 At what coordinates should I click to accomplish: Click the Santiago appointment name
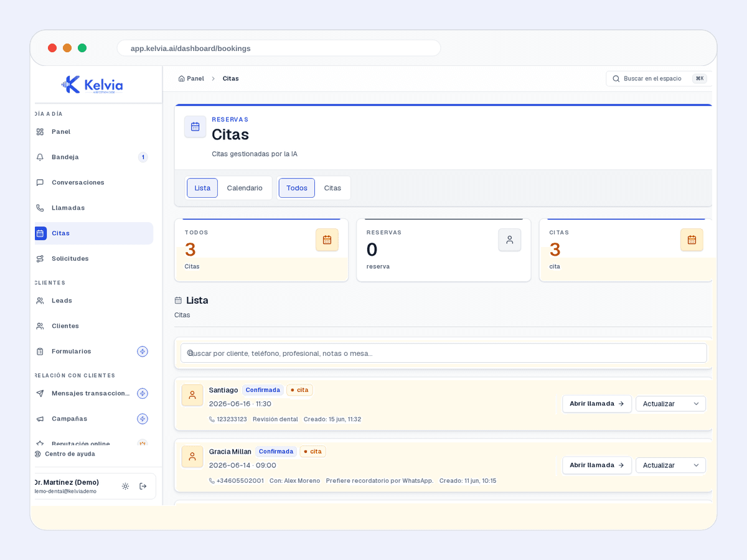pos(223,390)
